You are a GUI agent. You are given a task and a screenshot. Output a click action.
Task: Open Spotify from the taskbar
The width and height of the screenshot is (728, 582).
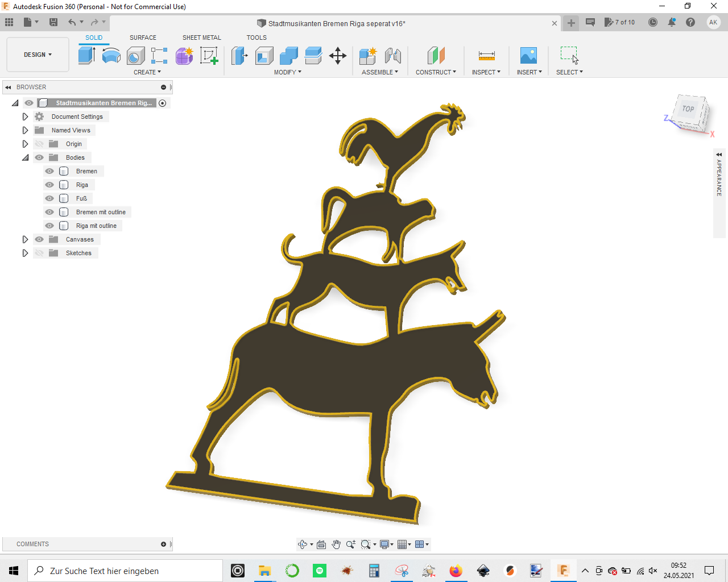pos(319,571)
